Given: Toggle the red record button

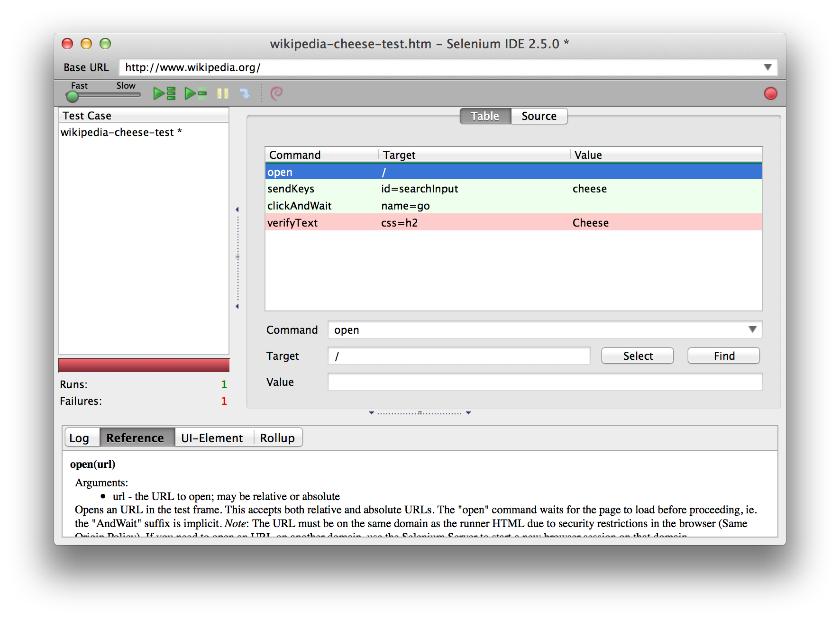Looking at the screenshot, I should [x=771, y=93].
